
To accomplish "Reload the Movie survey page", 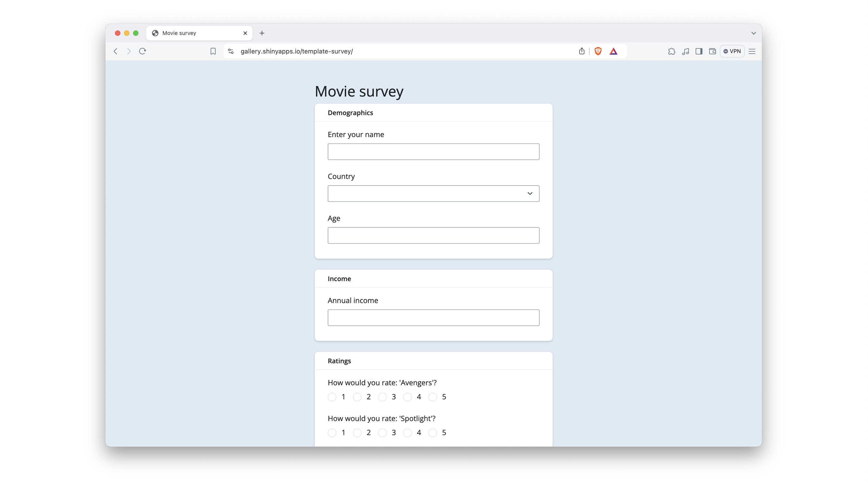I will point(143,51).
